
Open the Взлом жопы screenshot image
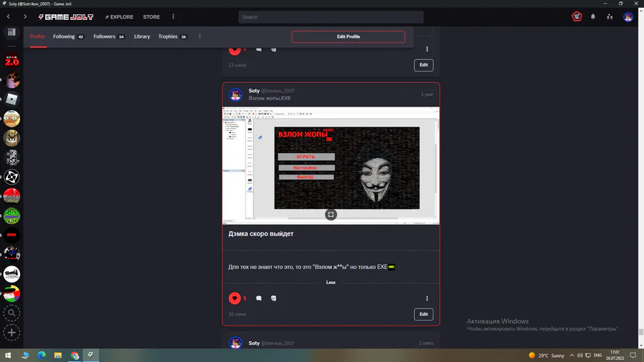pyautogui.click(x=331, y=165)
